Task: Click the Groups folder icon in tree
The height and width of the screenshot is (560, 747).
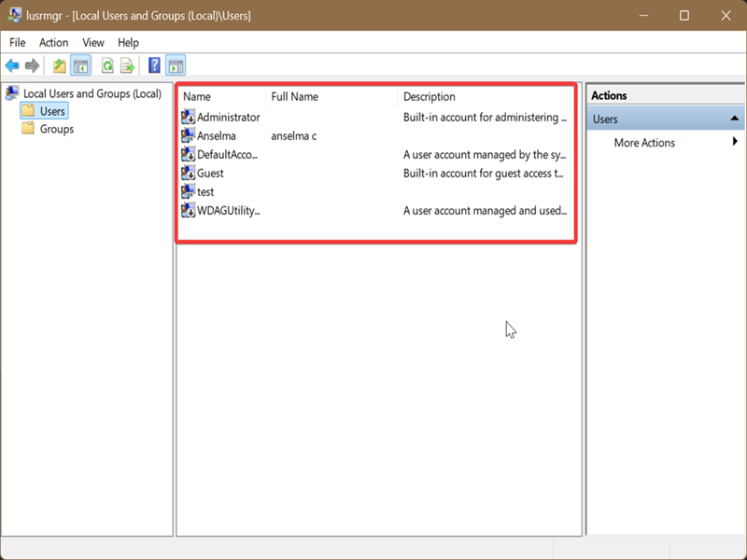Action: click(x=28, y=129)
